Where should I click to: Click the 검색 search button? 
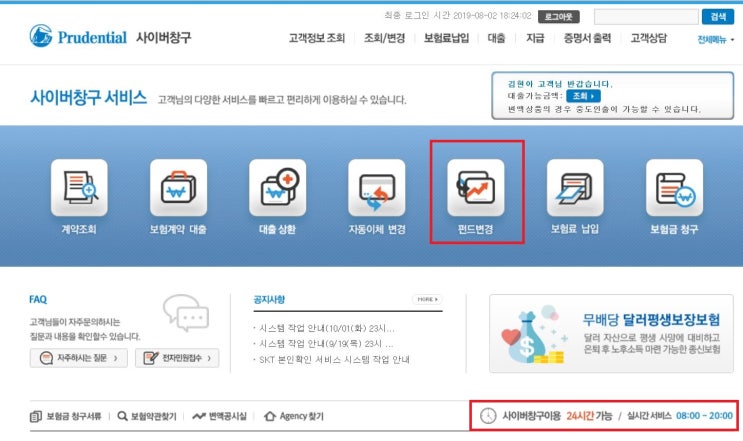[x=718, y=17]
